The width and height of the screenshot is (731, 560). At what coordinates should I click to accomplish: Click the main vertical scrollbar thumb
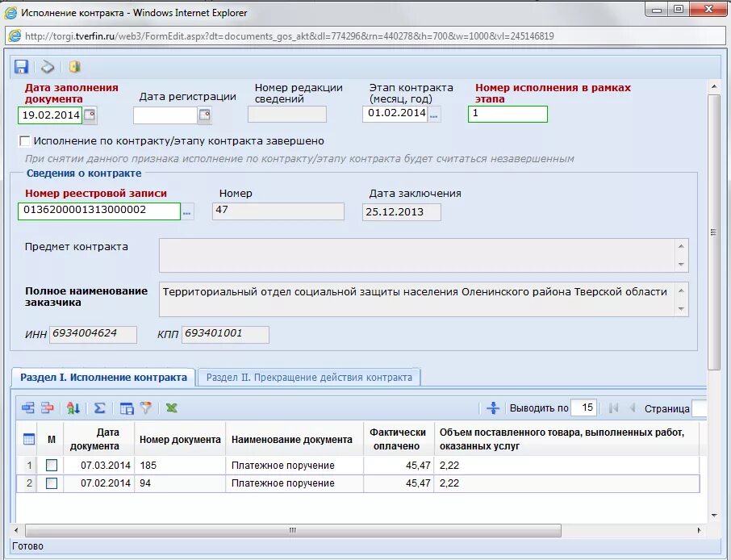(x=714, y=232)
